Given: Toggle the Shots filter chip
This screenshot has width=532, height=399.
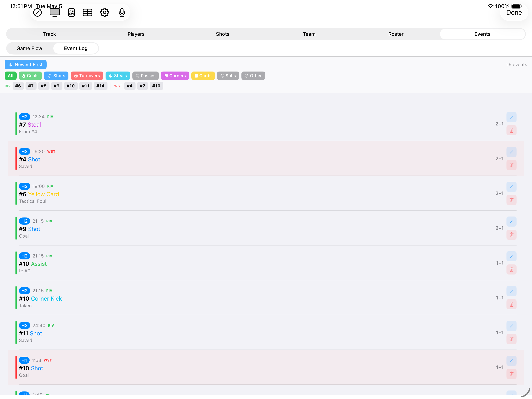Looking at the screenshot, I should [56, 76].
